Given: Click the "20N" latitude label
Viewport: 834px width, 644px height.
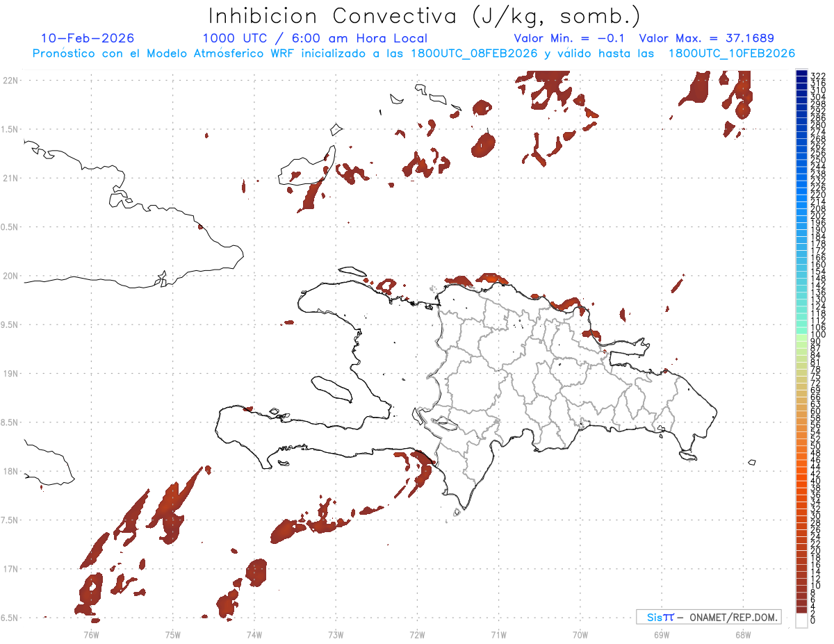Looking at the screenshot, I should (10, 276).
